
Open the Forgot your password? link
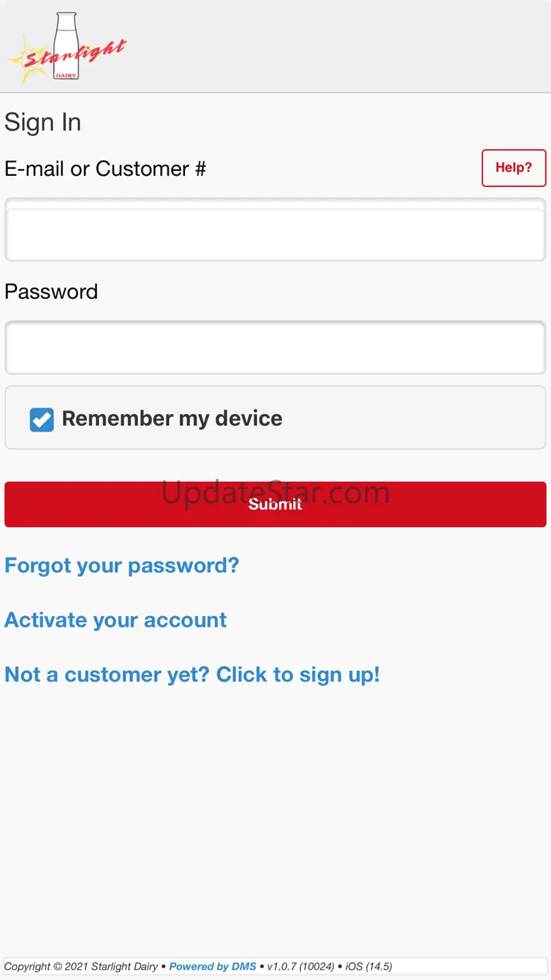122,565
